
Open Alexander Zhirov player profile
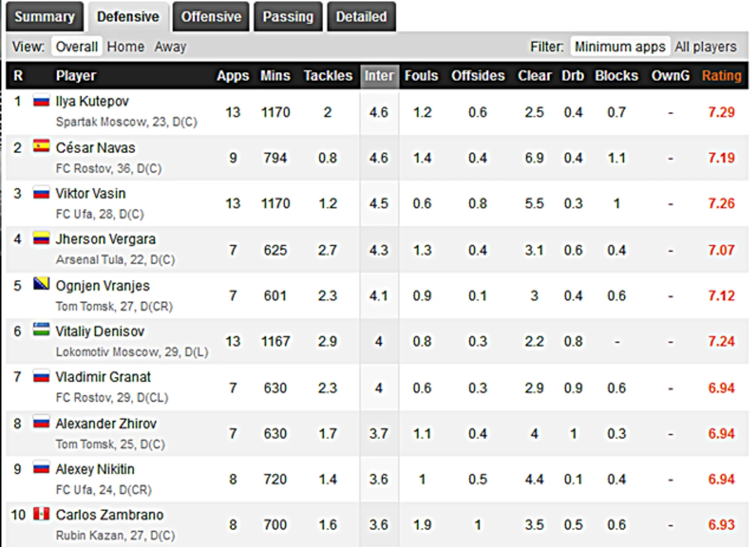[x=106, y=423]
